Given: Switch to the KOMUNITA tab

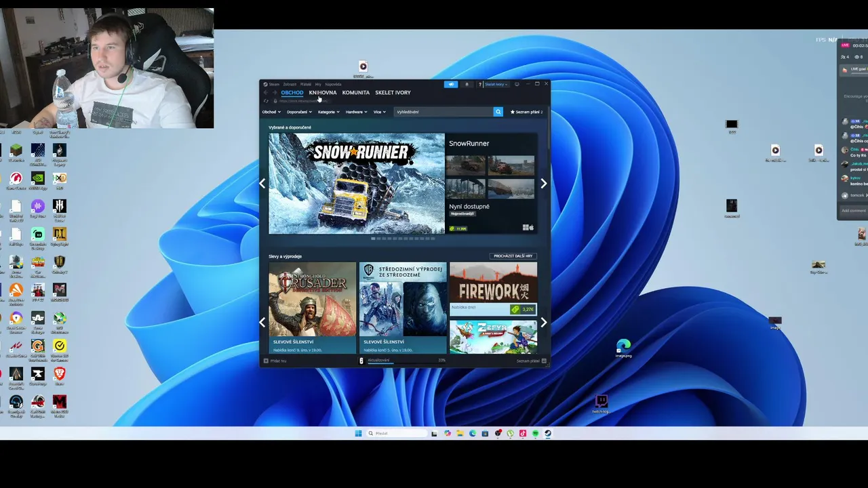Looking at the screenshot, I should [356, 93].
